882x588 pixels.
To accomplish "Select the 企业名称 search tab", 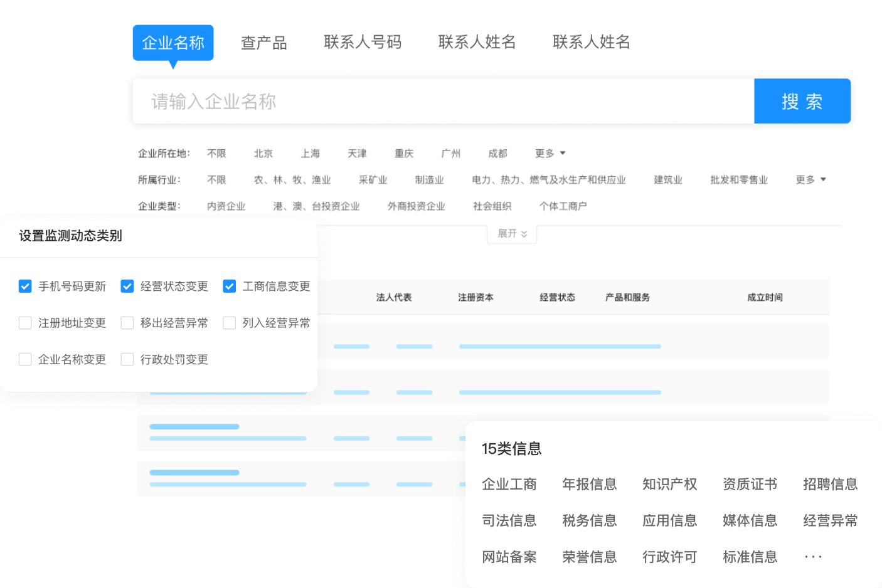I will click(x=173, y=42).
